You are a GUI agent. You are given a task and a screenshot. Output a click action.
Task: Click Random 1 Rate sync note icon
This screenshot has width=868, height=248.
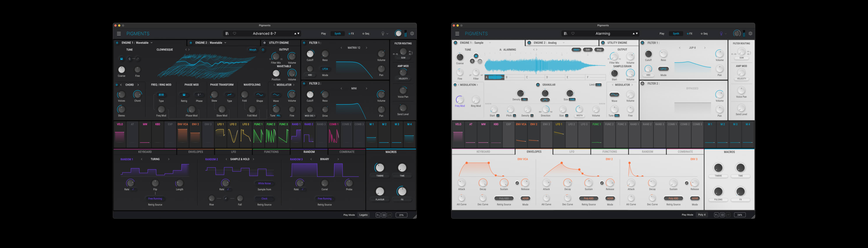134,189
